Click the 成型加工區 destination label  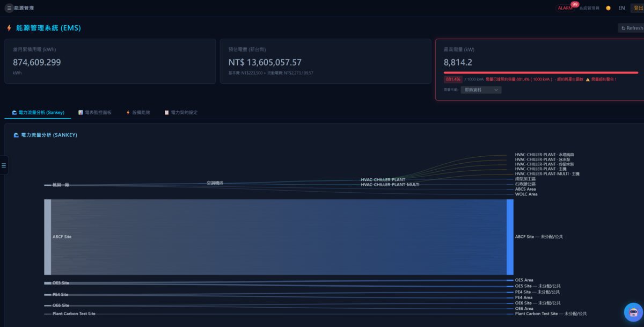click(525, 179)
